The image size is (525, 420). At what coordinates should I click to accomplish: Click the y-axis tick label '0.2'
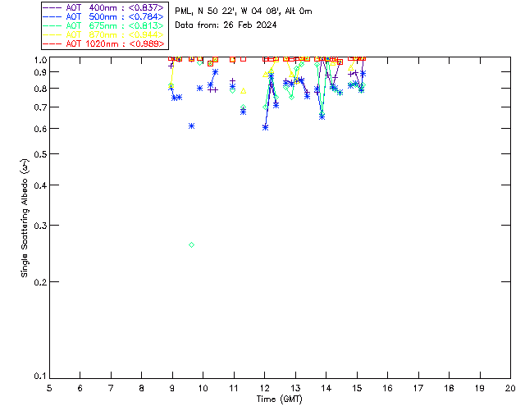click(x=40, y=282)
